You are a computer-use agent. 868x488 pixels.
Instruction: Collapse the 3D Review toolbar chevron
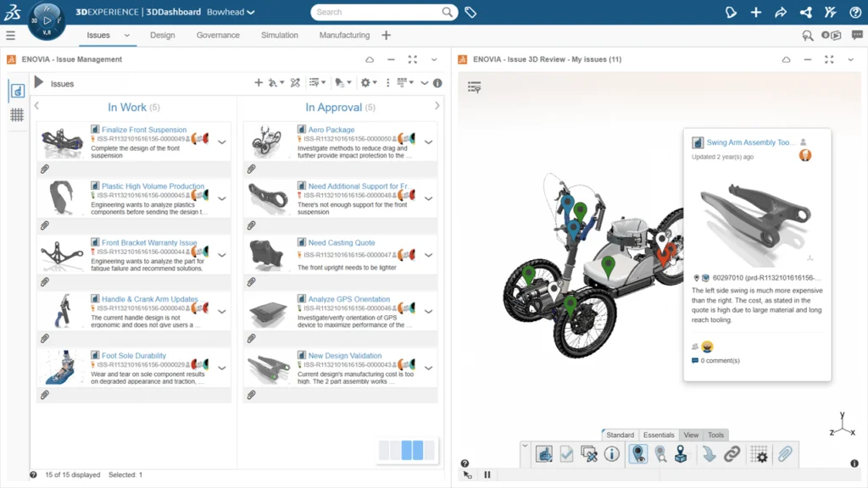525,446
